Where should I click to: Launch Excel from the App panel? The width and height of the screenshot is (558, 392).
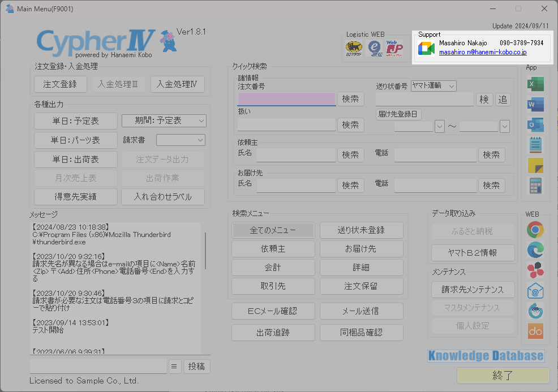click(x=535, y=84)
